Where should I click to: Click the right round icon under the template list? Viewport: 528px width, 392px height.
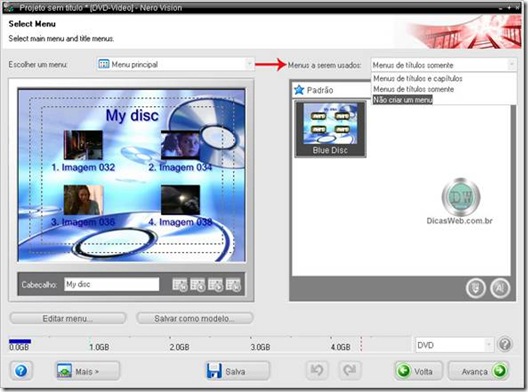click(500, 288)
